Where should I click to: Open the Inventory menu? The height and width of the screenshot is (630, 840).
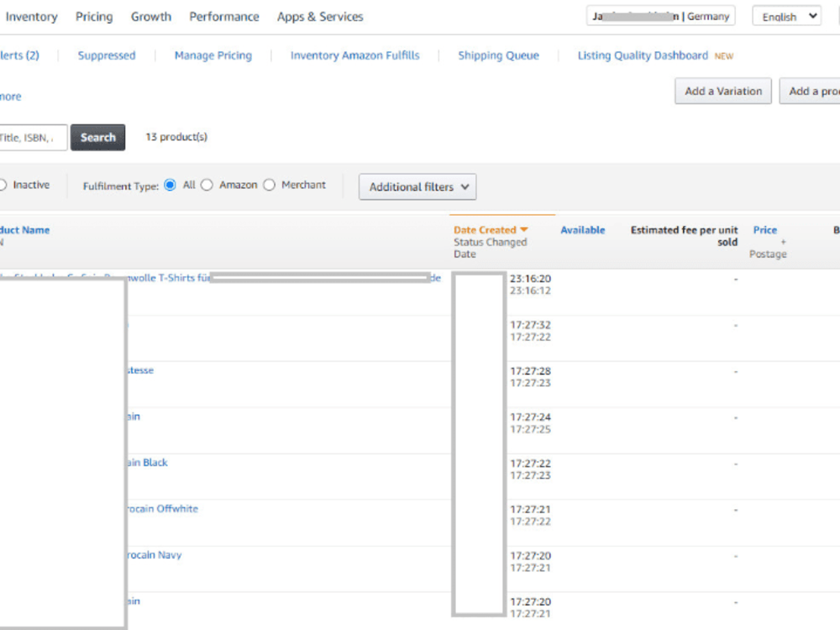pyautogui.click(x=31, y=17)
